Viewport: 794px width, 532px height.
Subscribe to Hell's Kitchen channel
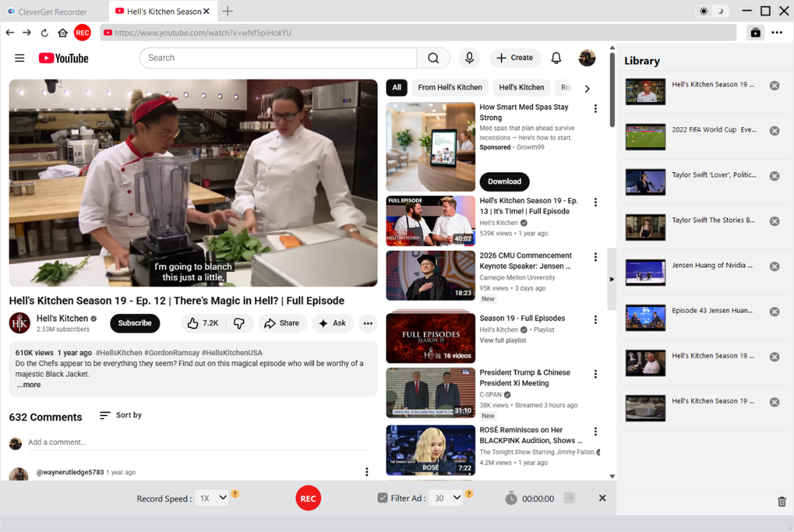point(135,323)
